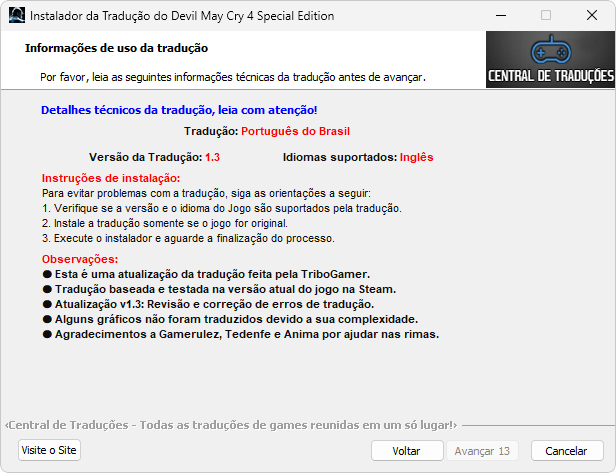The image size is (616, 473).
Task: Click the 'Por favor, leia as seguintes' subtitle
Action: click(x=233, y=77)
